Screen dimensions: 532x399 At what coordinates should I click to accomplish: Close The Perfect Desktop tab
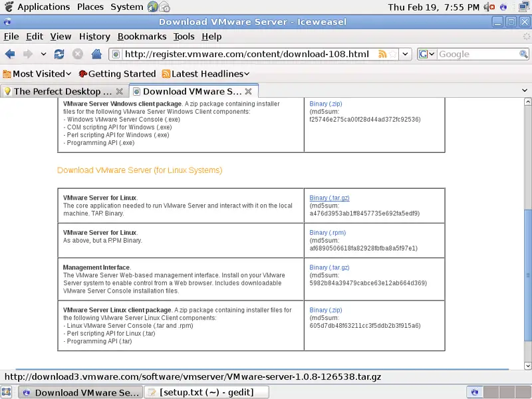(120, 91)
